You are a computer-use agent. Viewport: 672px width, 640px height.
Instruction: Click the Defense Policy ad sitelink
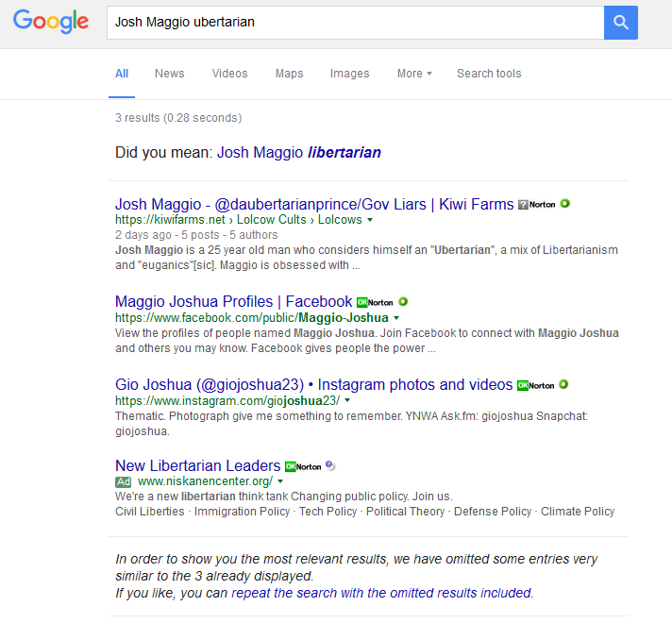point(493,512)
